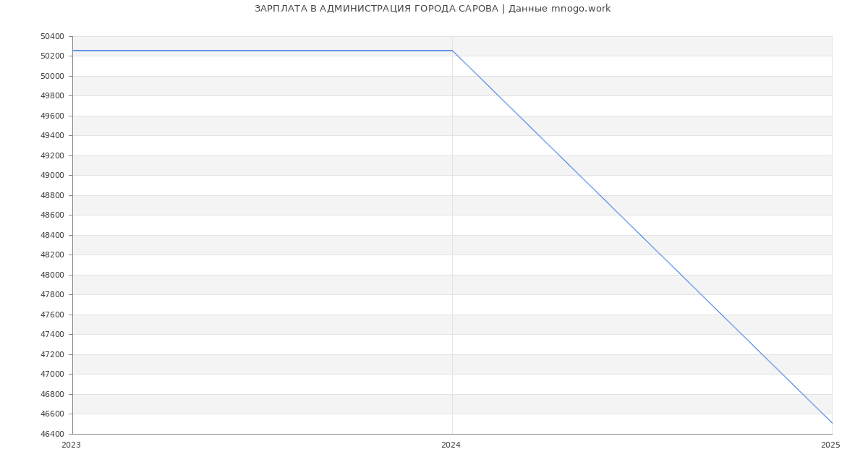Select the 2023 x-axis label
This screenshot has width=868, height=470.
(x=72, y=445)
